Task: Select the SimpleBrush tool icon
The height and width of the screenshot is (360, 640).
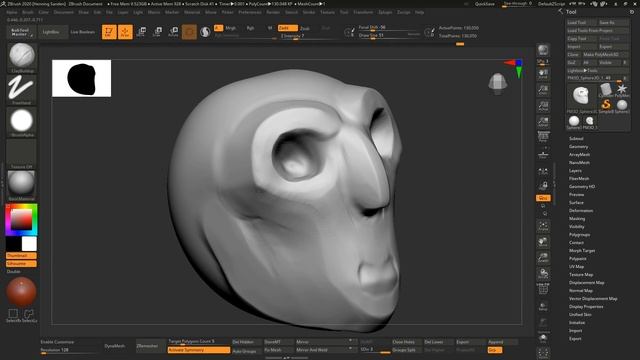Action: tap(606, 105)
